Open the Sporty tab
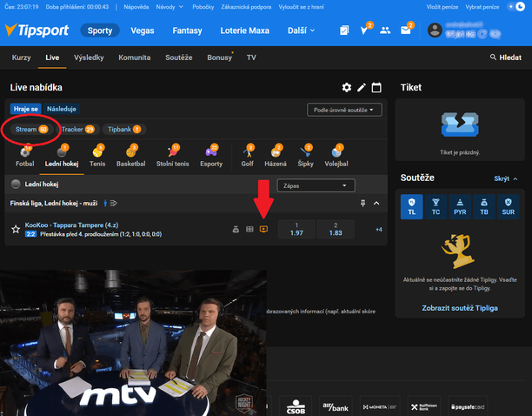The height and width of the screenshot is (416, 532). pos(100,30)
